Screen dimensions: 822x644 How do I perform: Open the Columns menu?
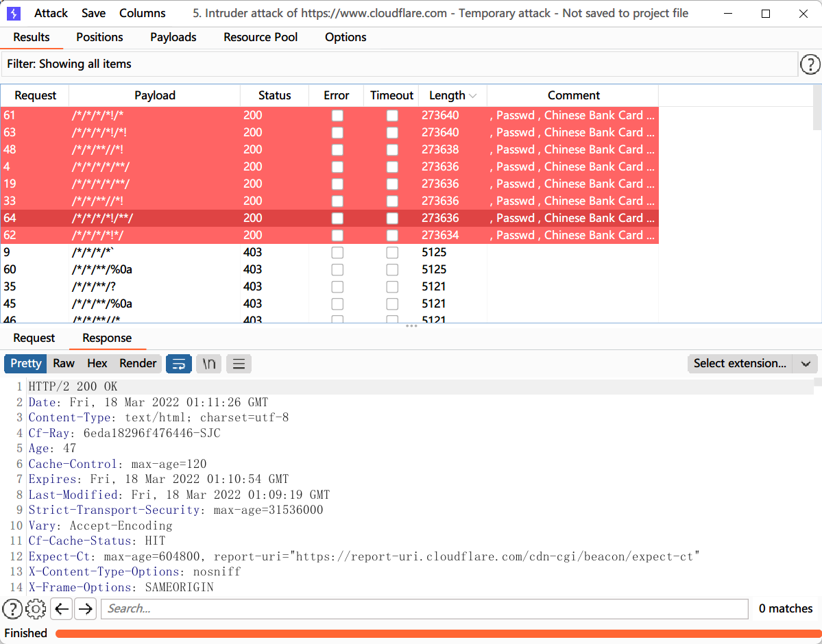pyautogui.click(x=142, y=14)
